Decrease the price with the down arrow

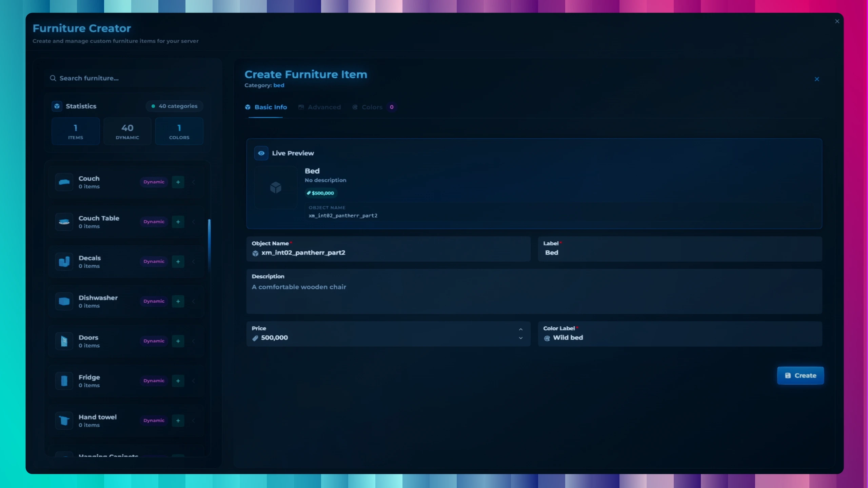point(521,338)
